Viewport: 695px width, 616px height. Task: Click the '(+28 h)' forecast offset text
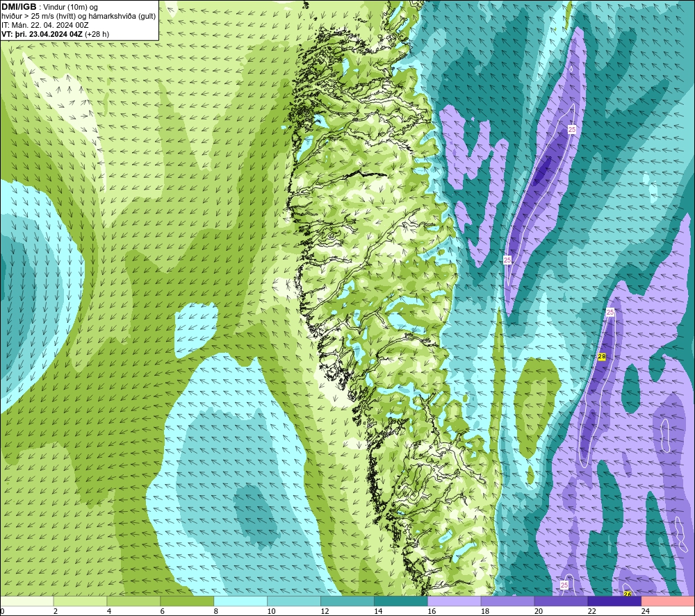click(97, 34)
